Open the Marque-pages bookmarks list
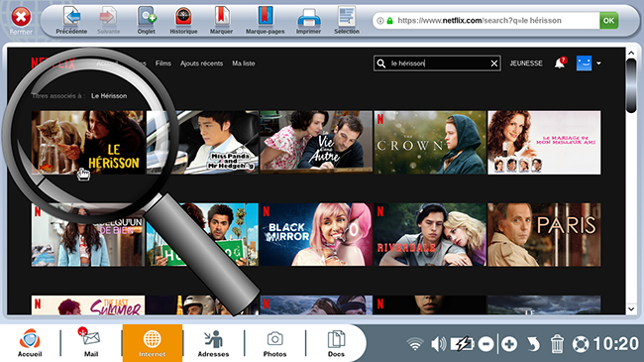The height and width of the screenshot is (362, 644). click(x=265, y=21)
